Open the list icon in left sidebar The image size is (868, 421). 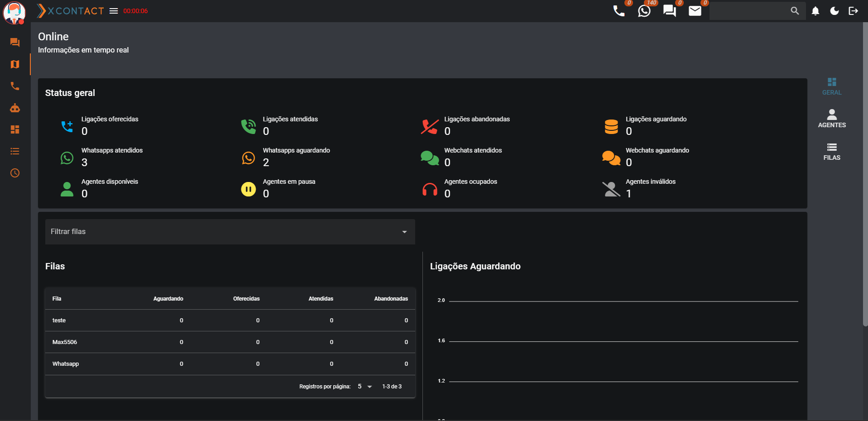click(x=15, y=151)
